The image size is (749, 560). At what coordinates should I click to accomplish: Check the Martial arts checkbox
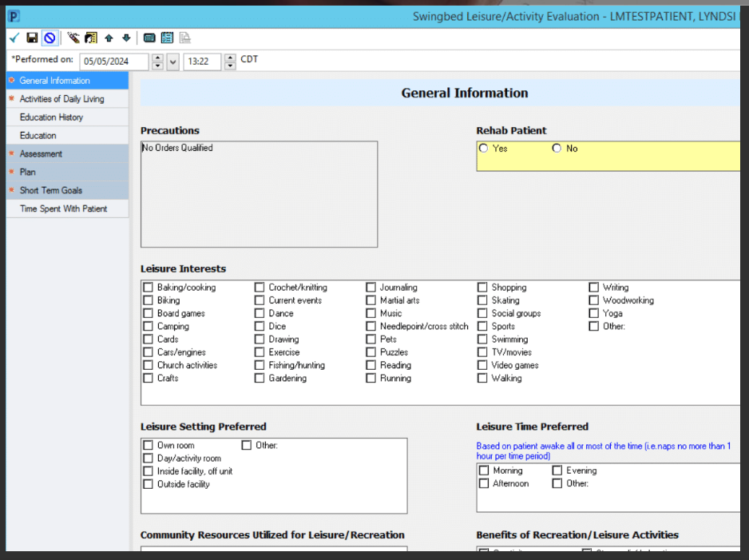[371, 300]
